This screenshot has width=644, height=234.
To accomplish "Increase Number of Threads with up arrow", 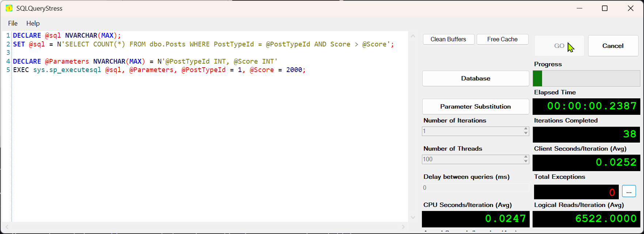I will pyautogui.click(x=526, y=157).
